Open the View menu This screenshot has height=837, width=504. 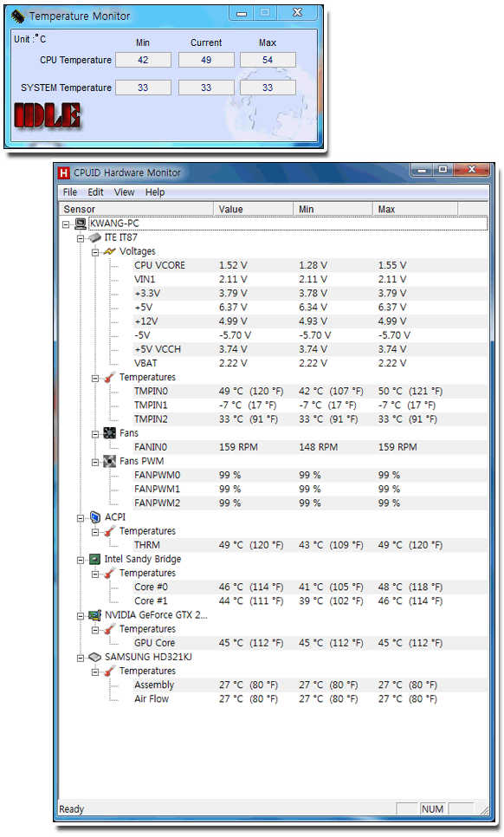(x=124, y=192)
